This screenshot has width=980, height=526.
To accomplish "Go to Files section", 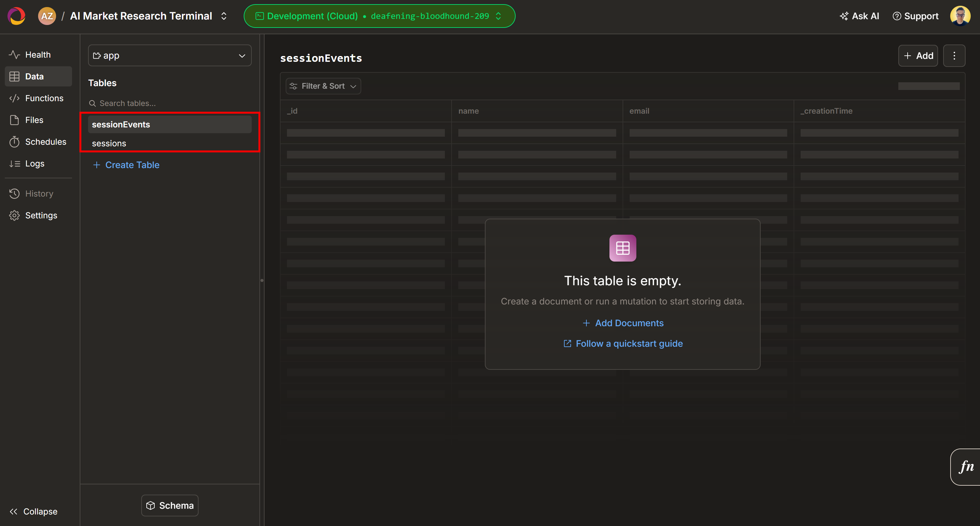I will pos(34,120).
